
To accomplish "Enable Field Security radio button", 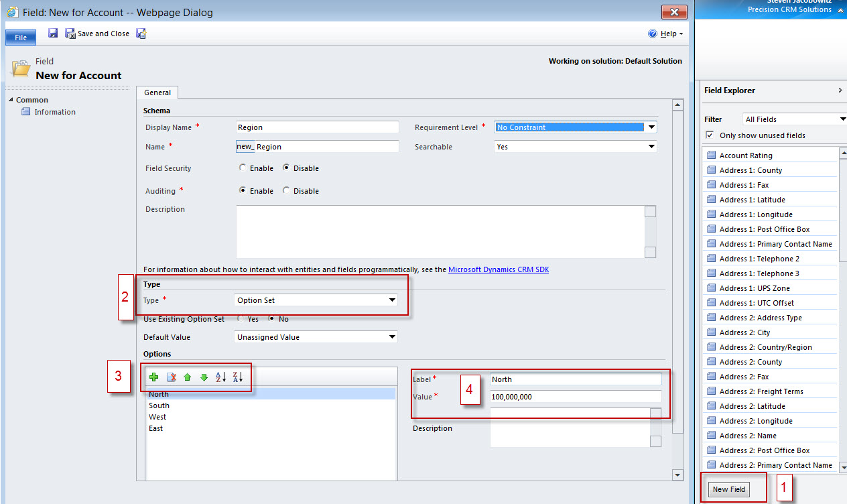I will tap(243, 168).
